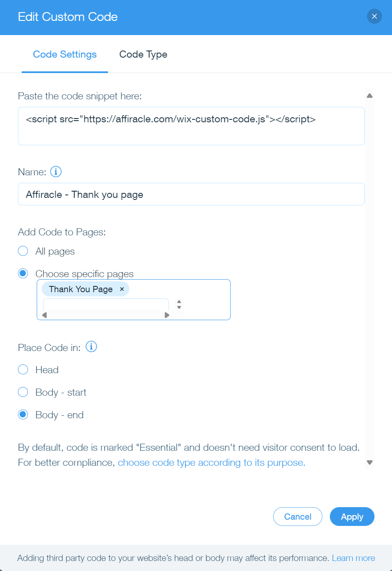Click the Cancel button
The width and height of the screenshot is (392, 571).
click(297, 517)
